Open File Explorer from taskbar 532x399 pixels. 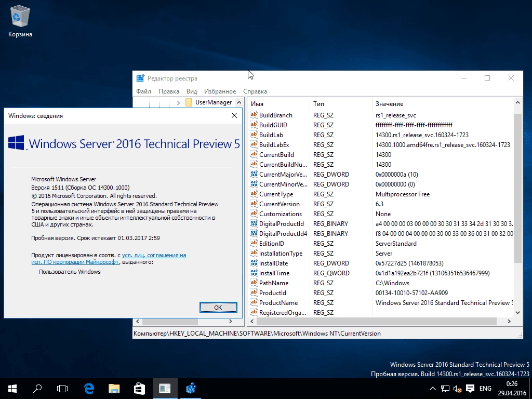(x=114, y=389)
